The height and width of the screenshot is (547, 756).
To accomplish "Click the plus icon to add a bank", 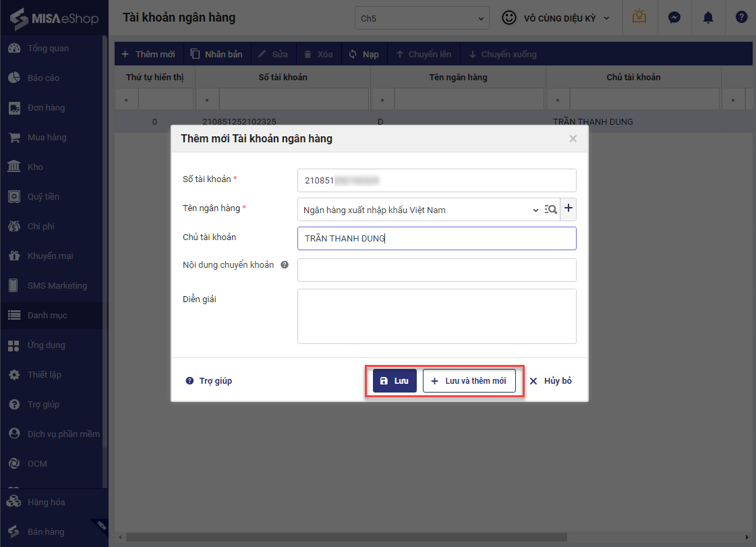I will coord(569,208).
